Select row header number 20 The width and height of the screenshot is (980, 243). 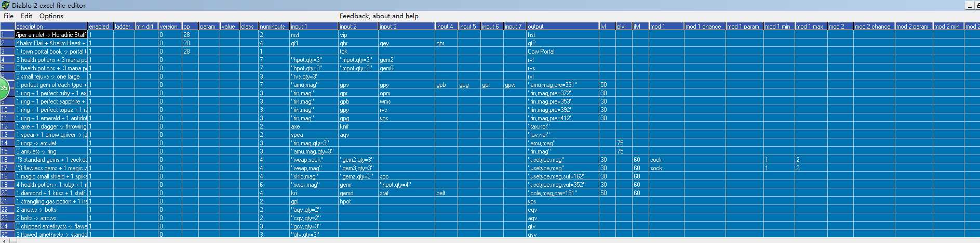(x=7, y=193)
